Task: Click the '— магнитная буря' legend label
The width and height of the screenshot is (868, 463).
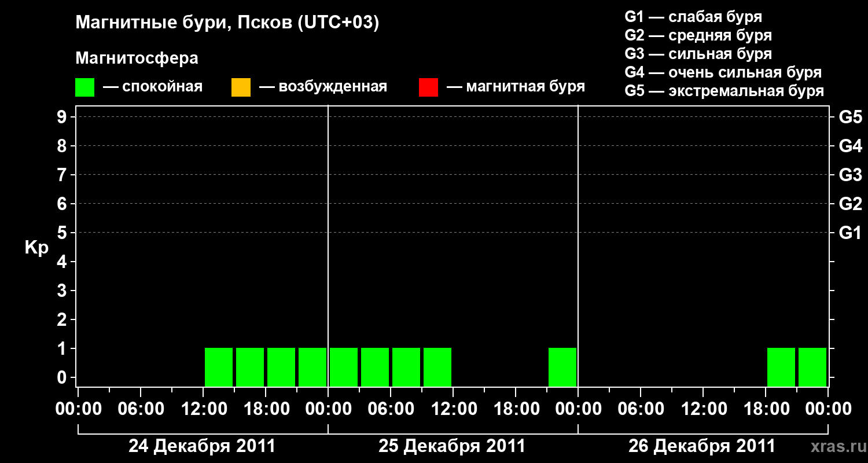Action: tap(516, 87)
